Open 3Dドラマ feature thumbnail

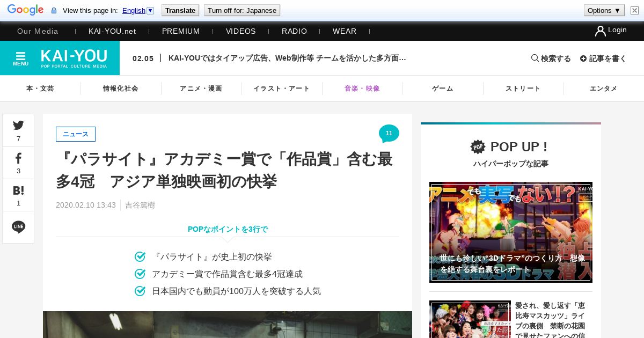[511, 232]
